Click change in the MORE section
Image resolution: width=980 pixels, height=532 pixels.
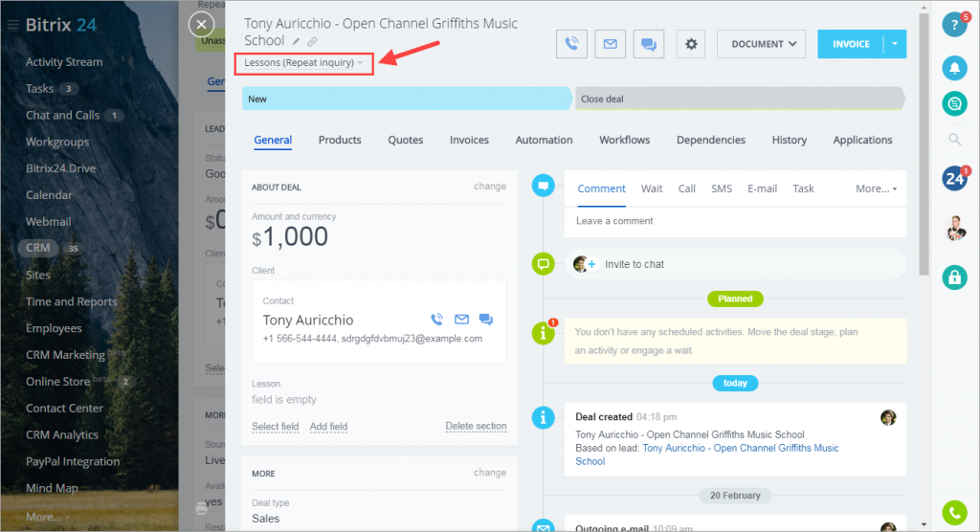pos(490,473)
